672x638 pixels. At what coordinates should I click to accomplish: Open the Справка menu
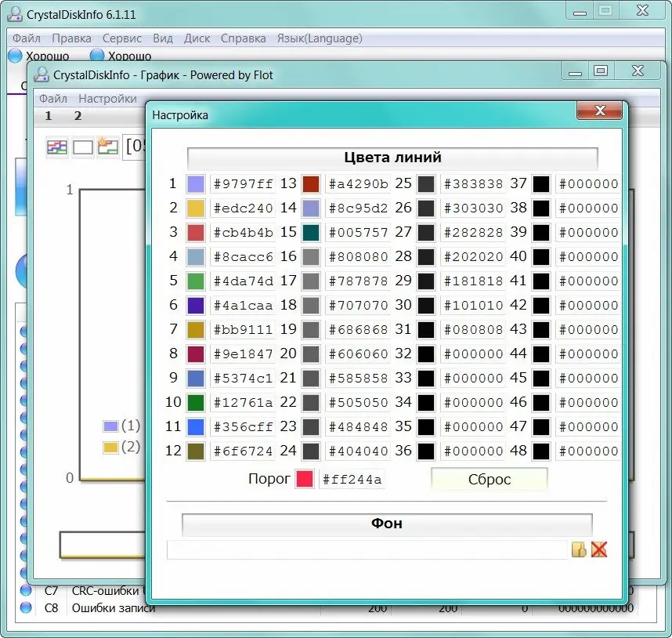pos(244,38)
